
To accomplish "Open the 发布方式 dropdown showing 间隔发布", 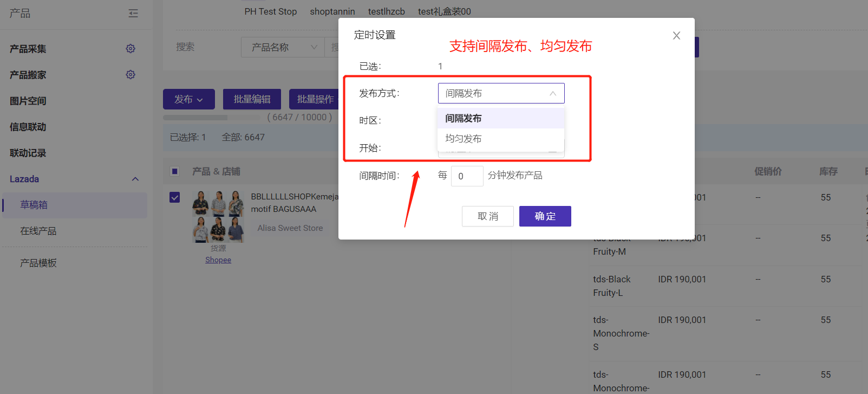I will coord(501,93).
